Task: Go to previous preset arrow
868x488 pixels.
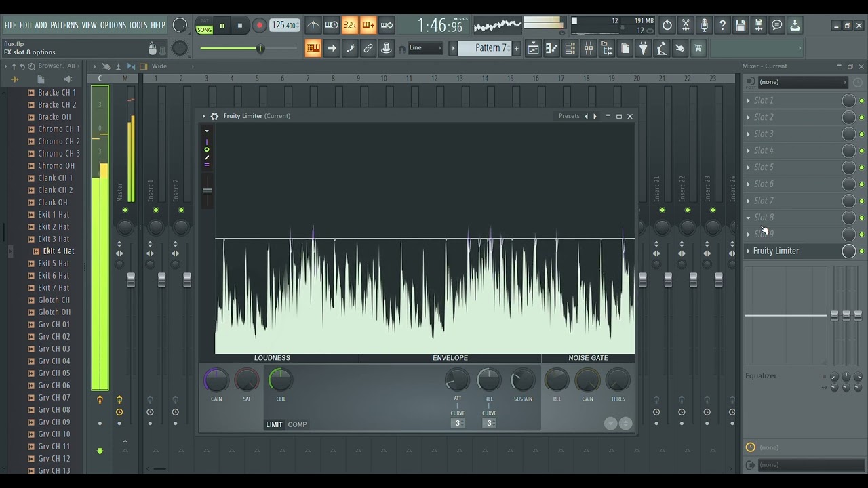Action: coord(587,116)
